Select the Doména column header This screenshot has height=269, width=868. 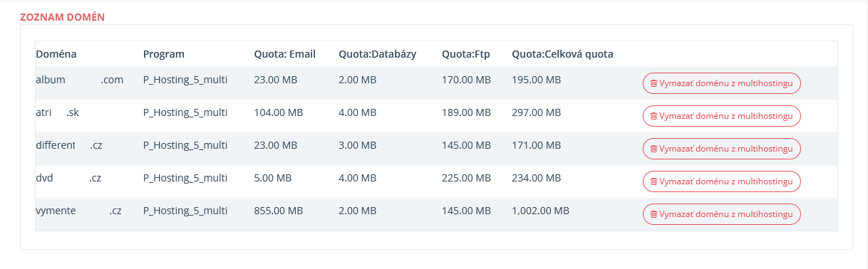click(56, 54)
